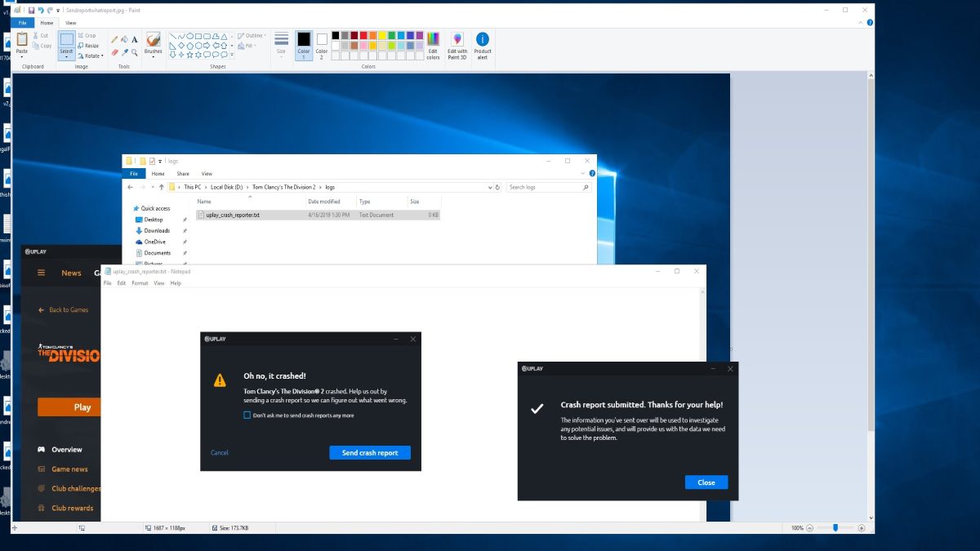Activate the Select rectangle tool

pos(67,39)
